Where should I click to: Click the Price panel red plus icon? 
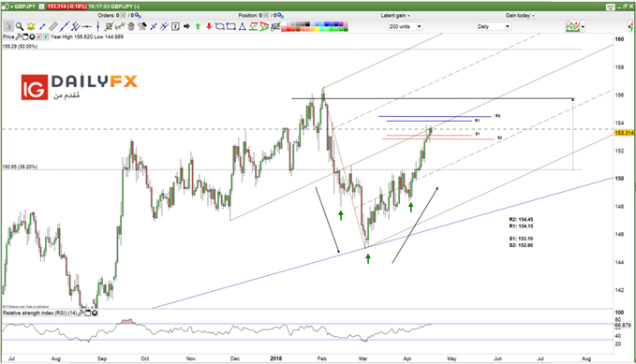39,36
